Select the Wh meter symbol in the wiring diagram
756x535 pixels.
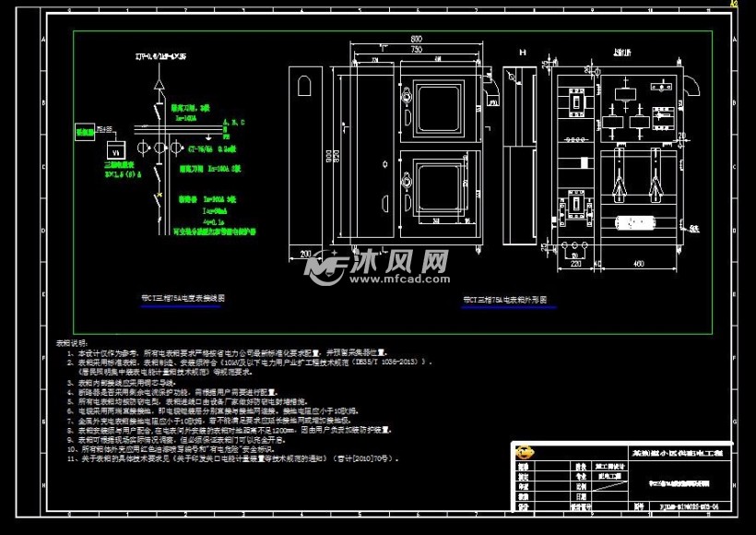click(x=116, y=150)
